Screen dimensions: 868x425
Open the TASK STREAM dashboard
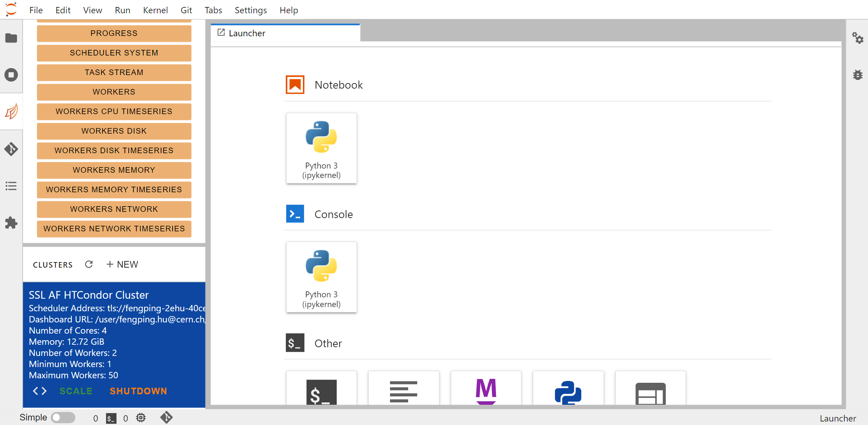(114, 72)
